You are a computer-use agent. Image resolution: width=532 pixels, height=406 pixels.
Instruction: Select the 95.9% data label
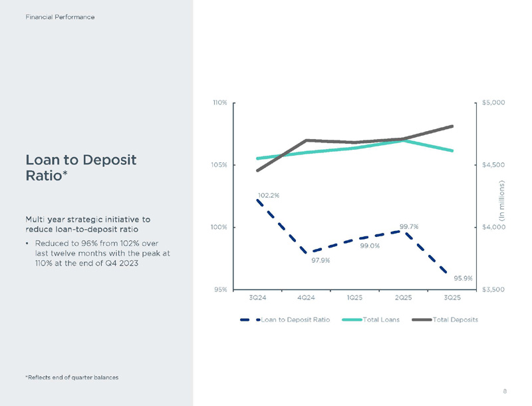pos(463,278)
